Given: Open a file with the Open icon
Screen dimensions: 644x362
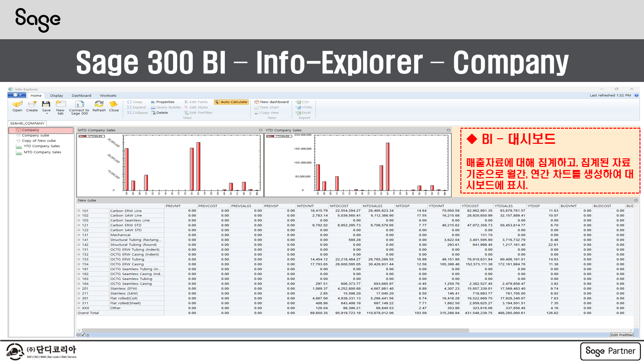Looking at the screenshot, I should click(x=18, y=106).
